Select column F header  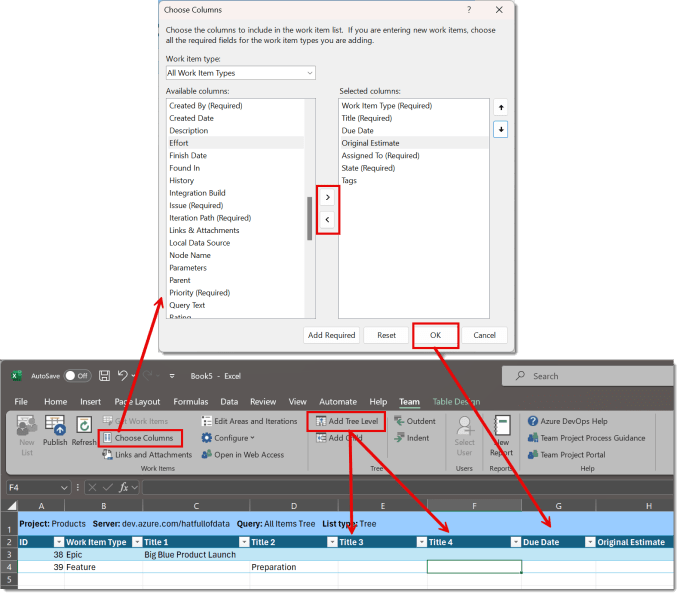pyautogui.click(x=475, y=506)
